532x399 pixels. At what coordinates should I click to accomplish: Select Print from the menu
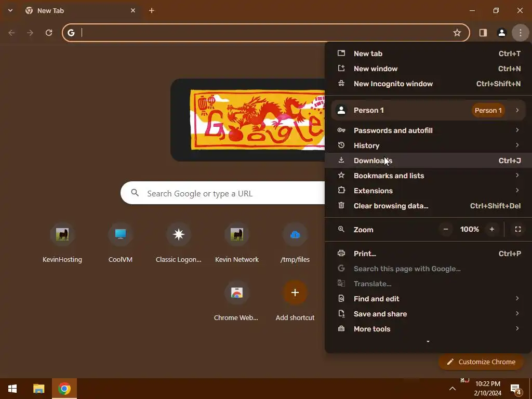point(428,254)
